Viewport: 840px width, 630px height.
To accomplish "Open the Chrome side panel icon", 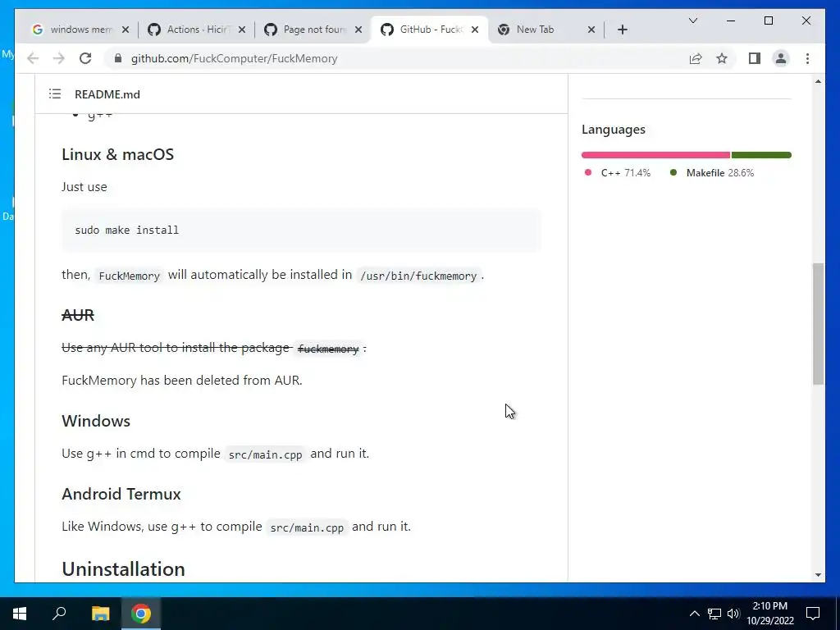I will [x=755, y=58].
